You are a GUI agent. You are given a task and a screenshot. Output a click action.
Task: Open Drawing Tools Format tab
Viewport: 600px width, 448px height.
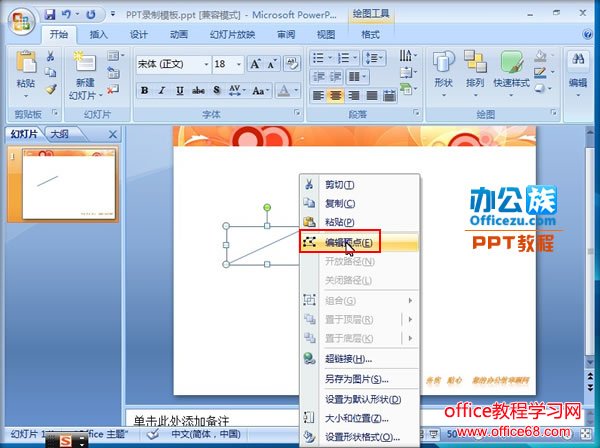(x=370, y=35)
